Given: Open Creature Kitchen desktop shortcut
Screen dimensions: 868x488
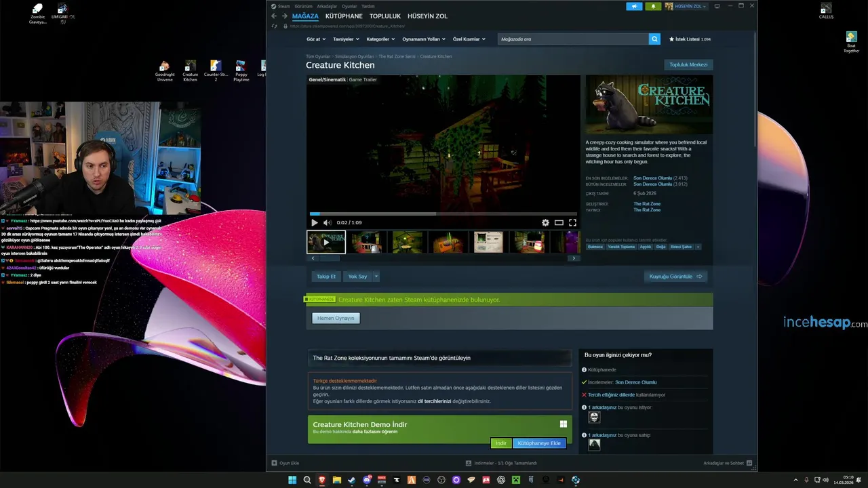Looking at the screenshot, I should pos(191,70).
